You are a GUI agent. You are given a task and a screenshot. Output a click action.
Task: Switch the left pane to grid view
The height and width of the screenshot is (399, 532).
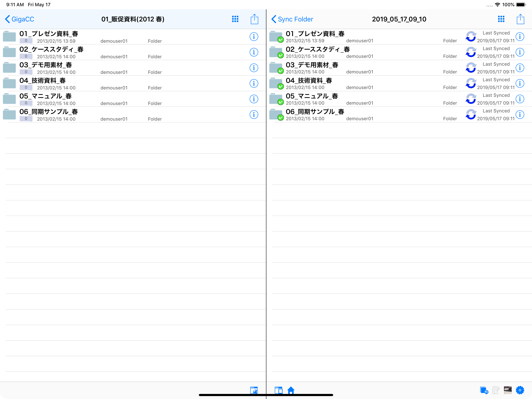pyautogui.click(x=235, y=19)
